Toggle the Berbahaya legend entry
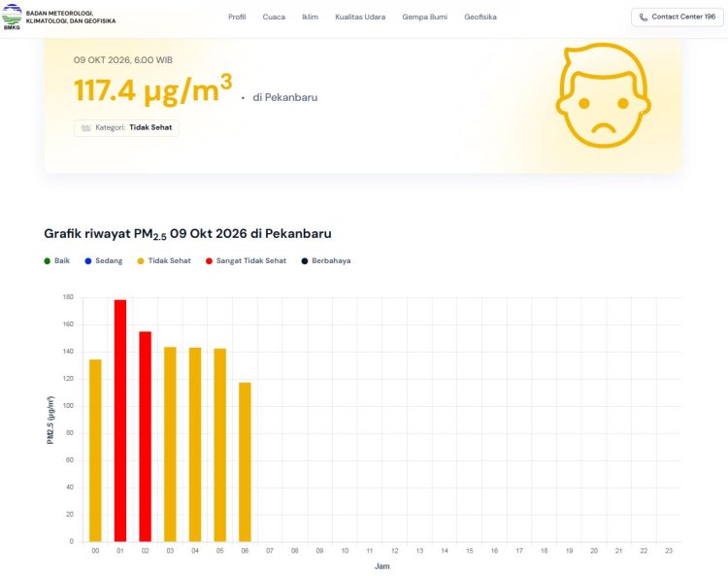 (326, 261)
